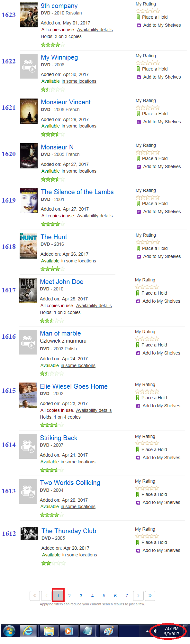The height and width of the screenshot is (644, 190).
Task: Go to next page arrow in pagination
Action: tap(138, 596)
